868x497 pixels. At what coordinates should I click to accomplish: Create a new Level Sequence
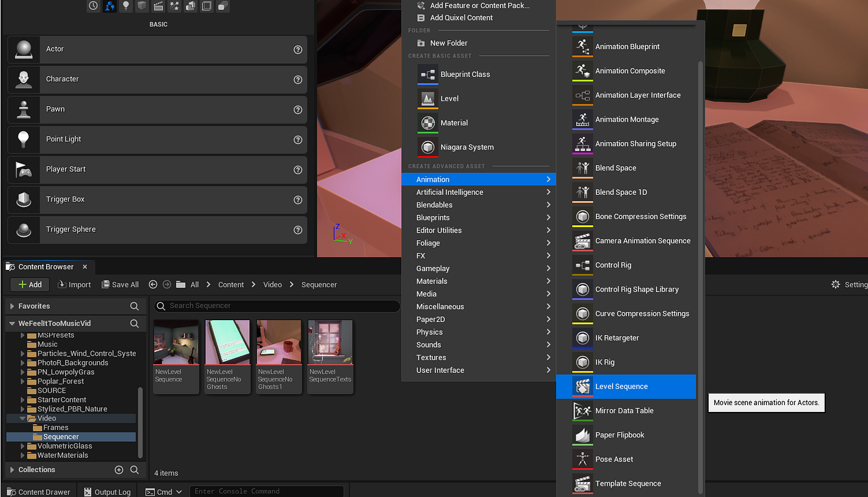pos(621,386)
